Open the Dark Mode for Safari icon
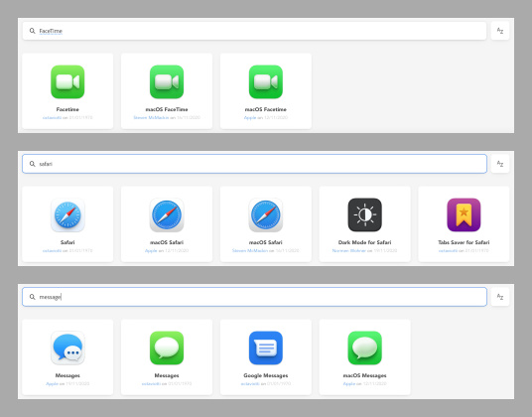 click(364, 214)
